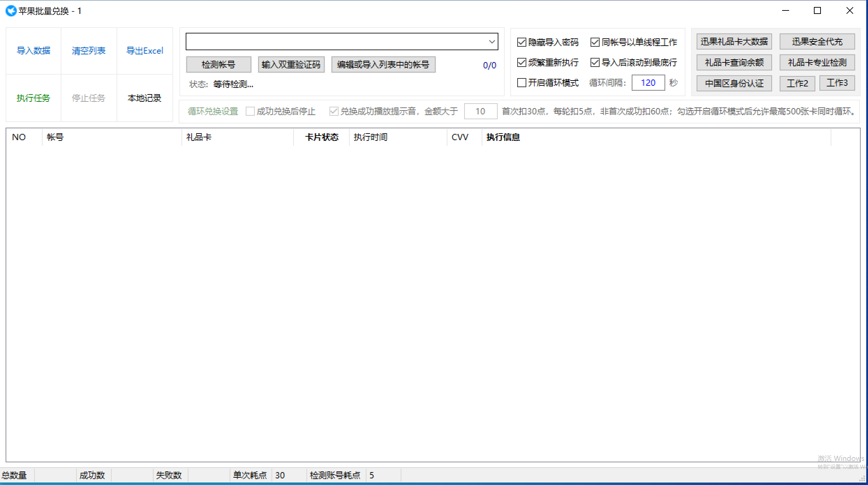Click 导出Excel button
Image resolution: width=868 pixels, height=485 pixels.
(144, 51)
